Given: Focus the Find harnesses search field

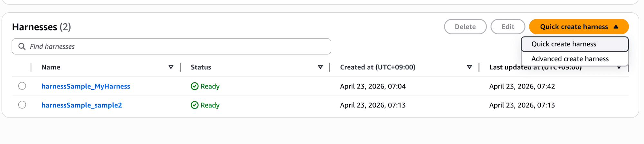Looking at the screenshot, I should 177,46.
